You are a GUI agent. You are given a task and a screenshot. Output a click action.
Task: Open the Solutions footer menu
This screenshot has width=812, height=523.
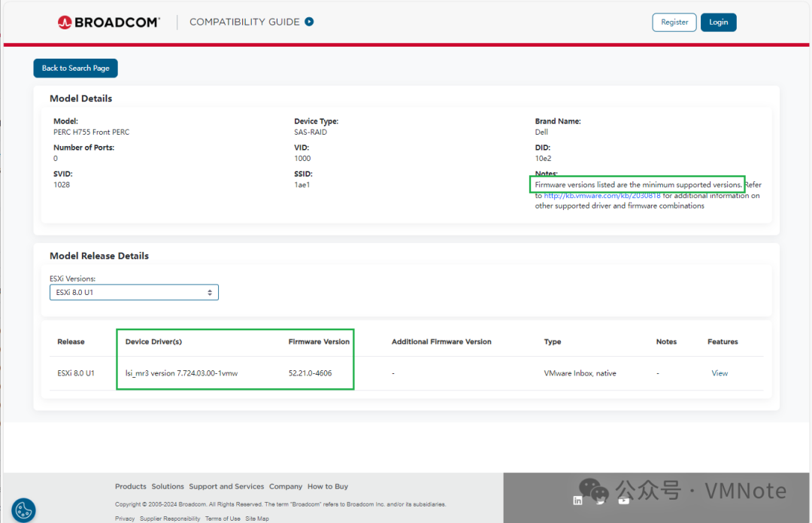click(x=168, y=486)
